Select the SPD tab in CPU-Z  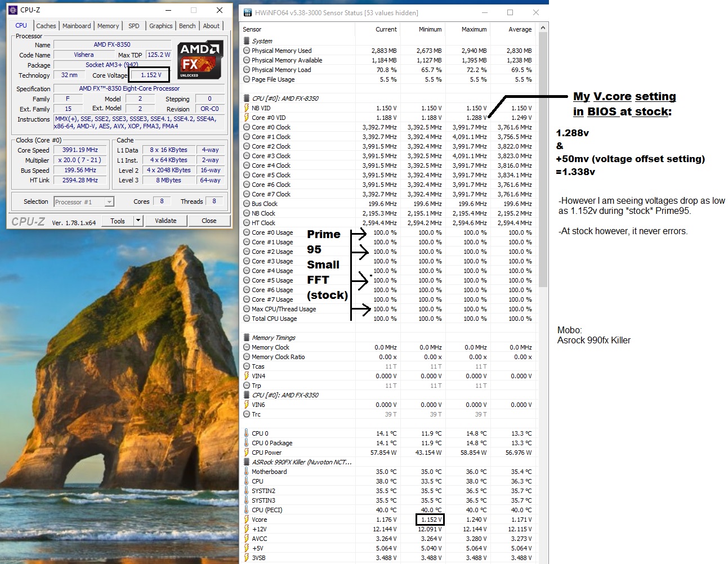[134, 26]
